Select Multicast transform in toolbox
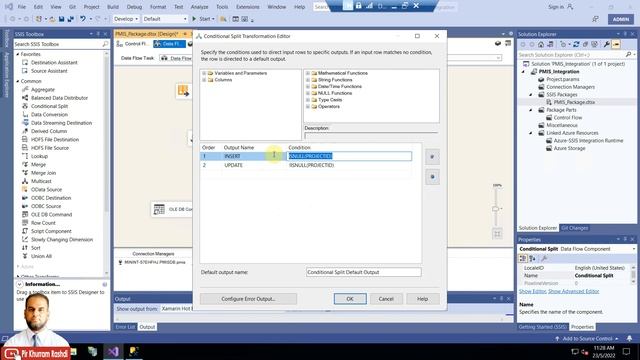Image resolution: width=640 pixels, height=360 pixels. click(41, 181)
